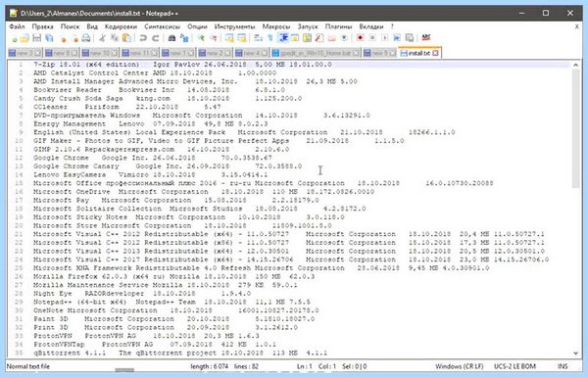Click the scroll up arrow of vertical scrollbar
The image size is (588, 378).
(576, 65)
